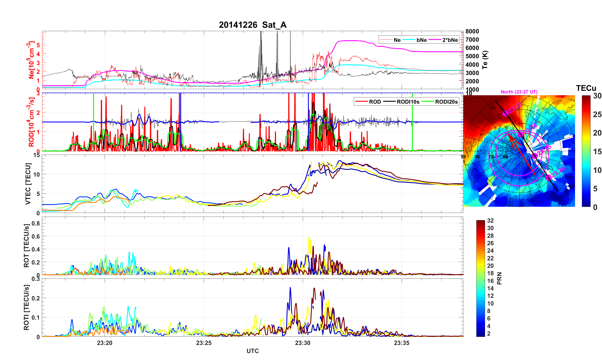The image size is (602, 364).
Task: Click the red ROD legend line sample
Action: tap(362, 102)
